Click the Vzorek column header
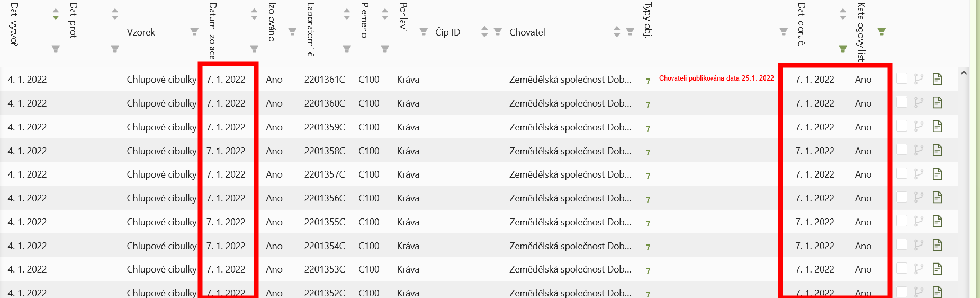980x298 pixels. click(x=141, y=32)
